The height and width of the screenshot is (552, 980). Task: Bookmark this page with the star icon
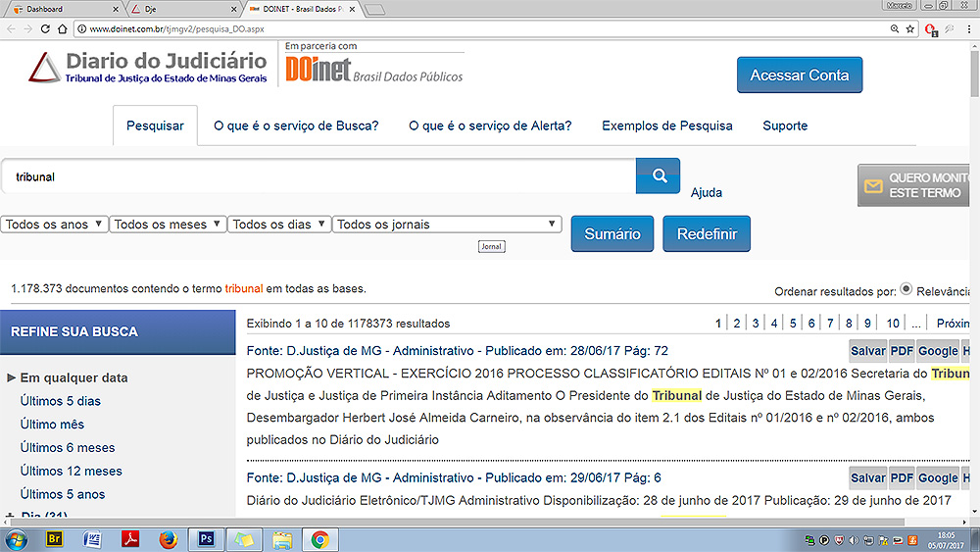coord(910,28)
